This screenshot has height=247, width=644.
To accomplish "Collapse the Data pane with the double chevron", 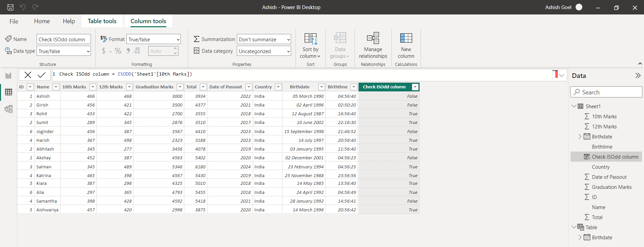I will tap(638, 76).
